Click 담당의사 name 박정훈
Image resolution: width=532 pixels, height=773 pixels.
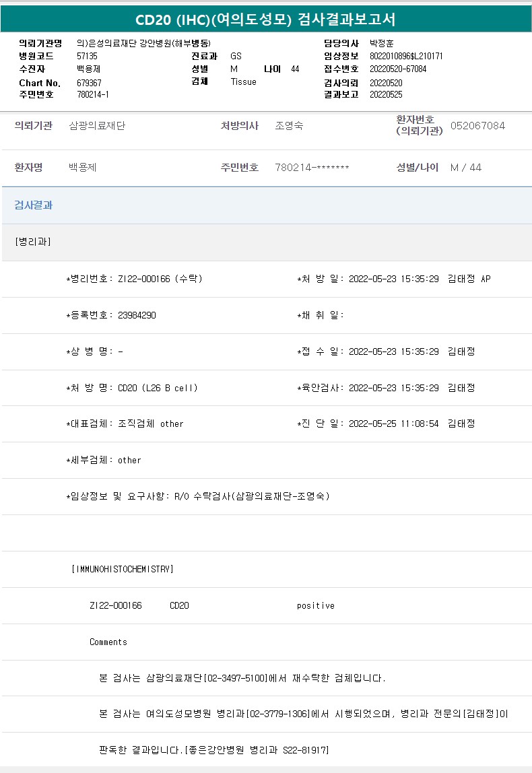tap(382, 43)
